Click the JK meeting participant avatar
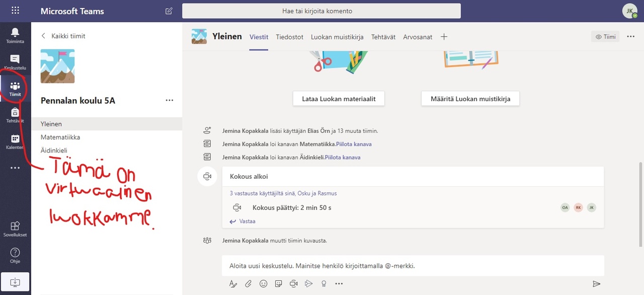The height and width of the screenshot is (295, 644). click(x=592, y=207)
